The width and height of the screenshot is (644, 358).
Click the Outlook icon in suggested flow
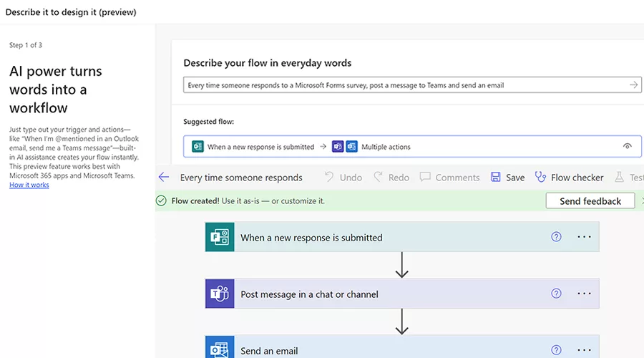click(351, 146)
